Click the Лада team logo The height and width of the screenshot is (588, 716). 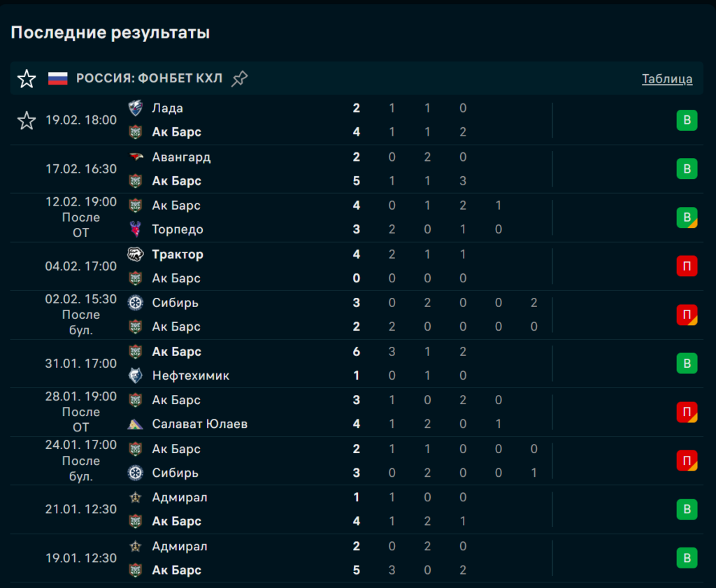tap(136, 108)
